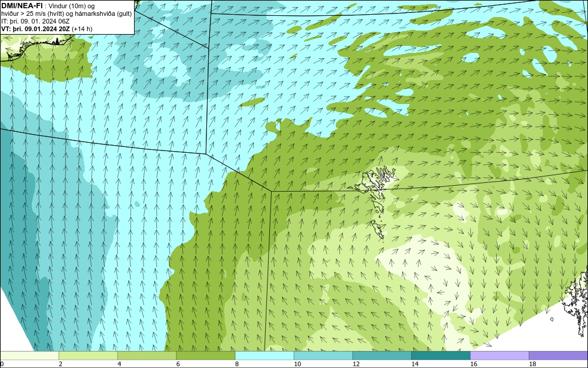The width and height of the screenshot is (588, 368).
Task: Click the legend scale value 12
Action: click(x=356, y=364)
